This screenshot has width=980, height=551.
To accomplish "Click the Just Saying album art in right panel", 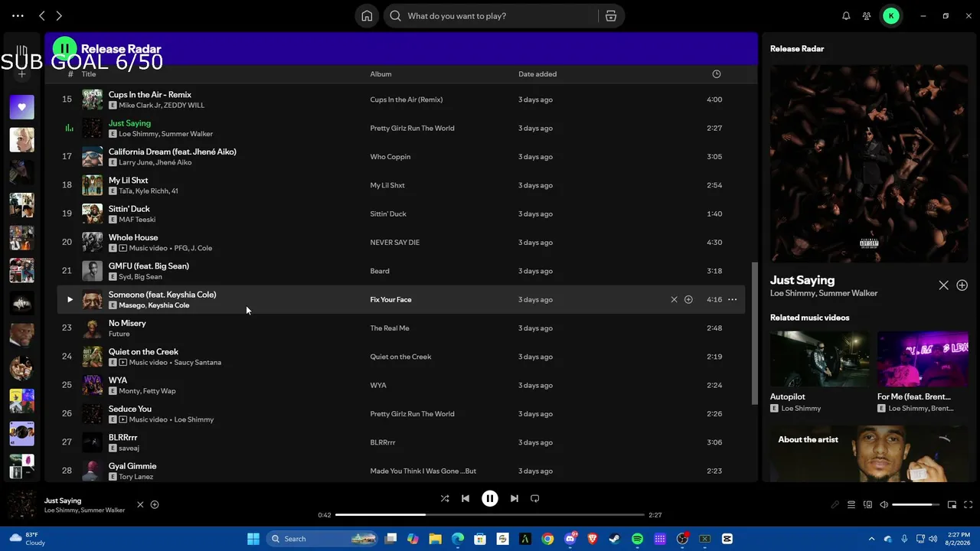I will [869, 164].
